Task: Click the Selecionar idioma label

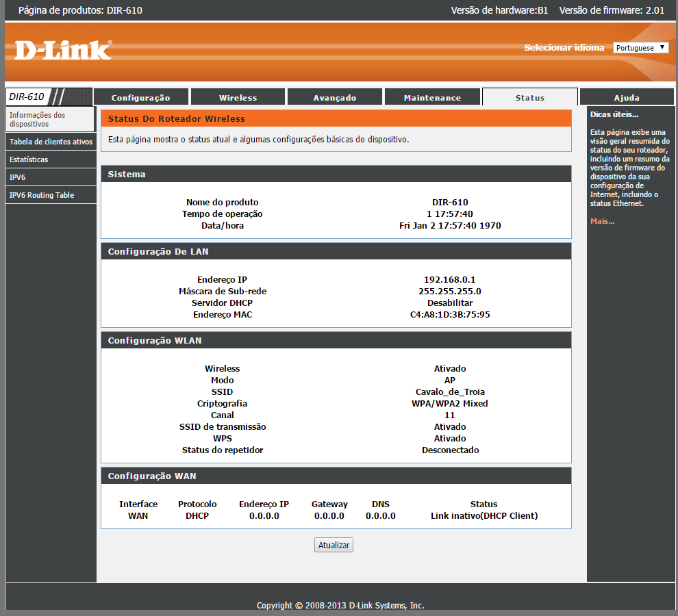Action: point(564,47)
